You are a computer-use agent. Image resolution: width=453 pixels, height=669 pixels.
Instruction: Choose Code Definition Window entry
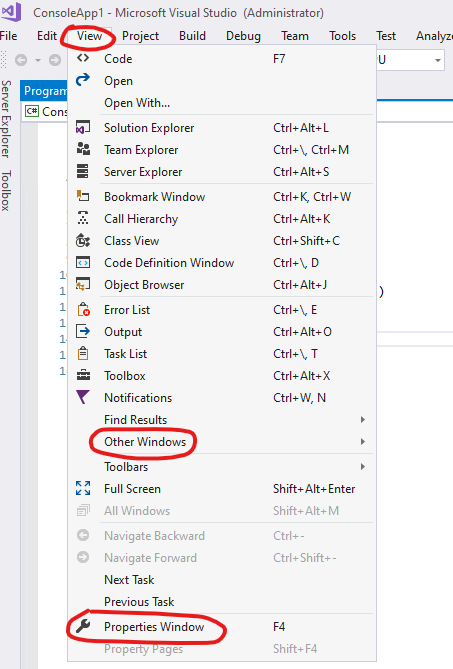222,262
